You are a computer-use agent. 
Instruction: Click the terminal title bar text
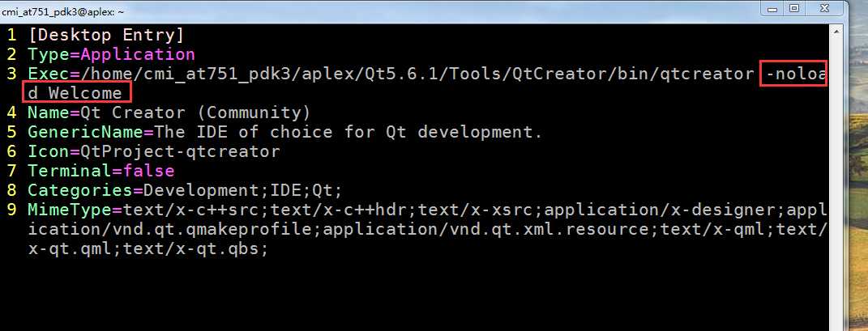[62, 11]
